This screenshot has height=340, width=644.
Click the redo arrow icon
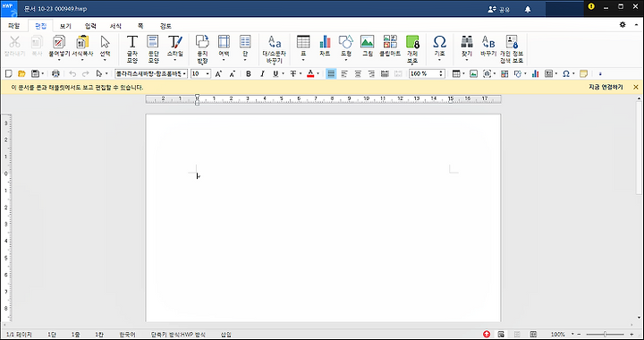point(86,74)
